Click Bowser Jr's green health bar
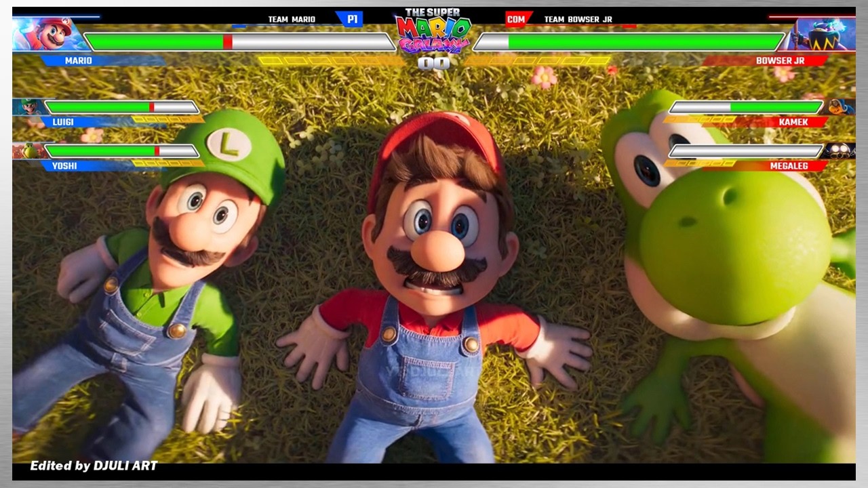 tap(629, 42)
